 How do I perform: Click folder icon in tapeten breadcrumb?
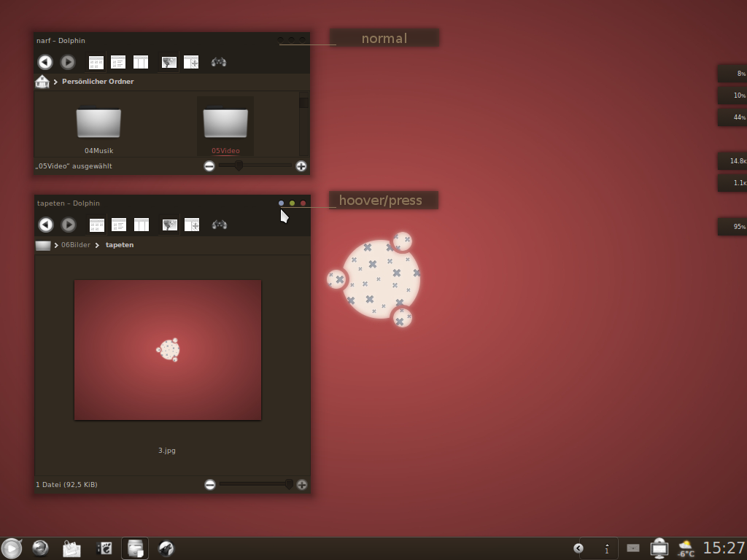coord(43,245)
